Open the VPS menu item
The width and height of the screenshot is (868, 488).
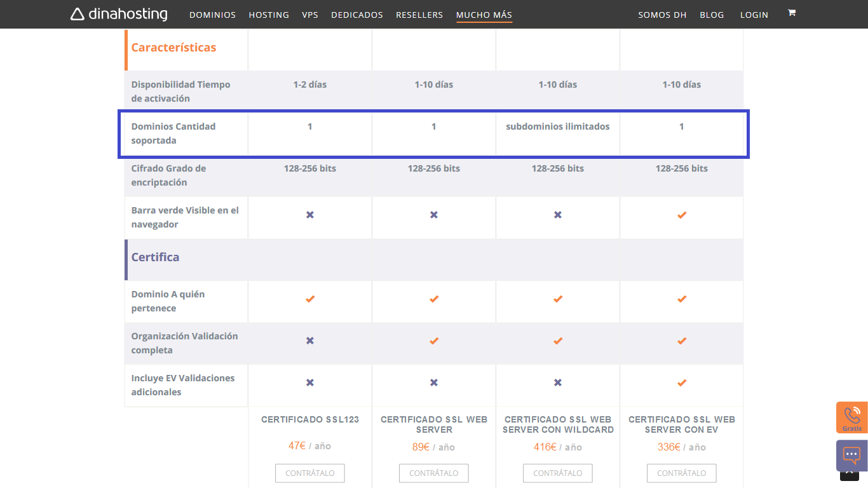tap(310, 15)
